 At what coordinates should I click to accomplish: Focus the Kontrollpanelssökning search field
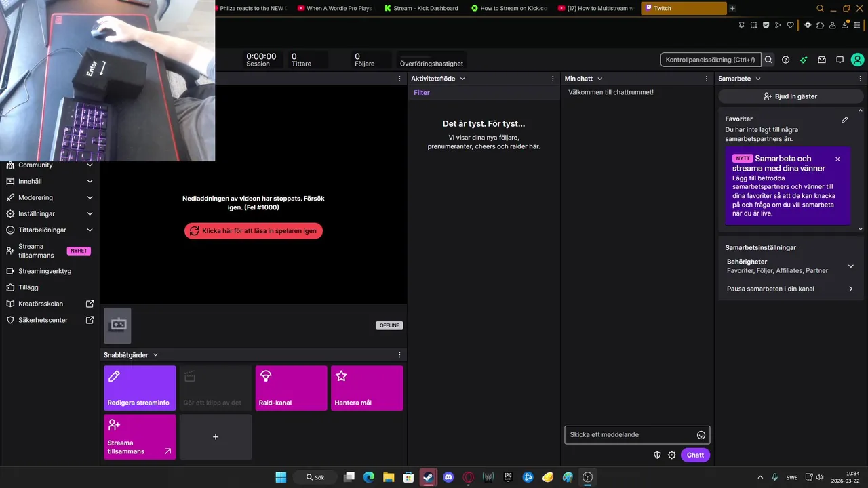point(710,60)
